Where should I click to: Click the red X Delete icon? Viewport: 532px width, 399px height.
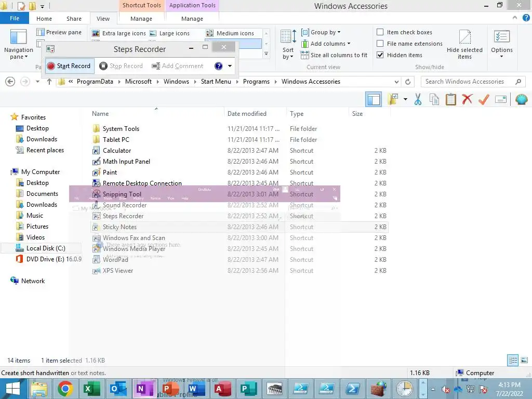[x=467, y=99]
